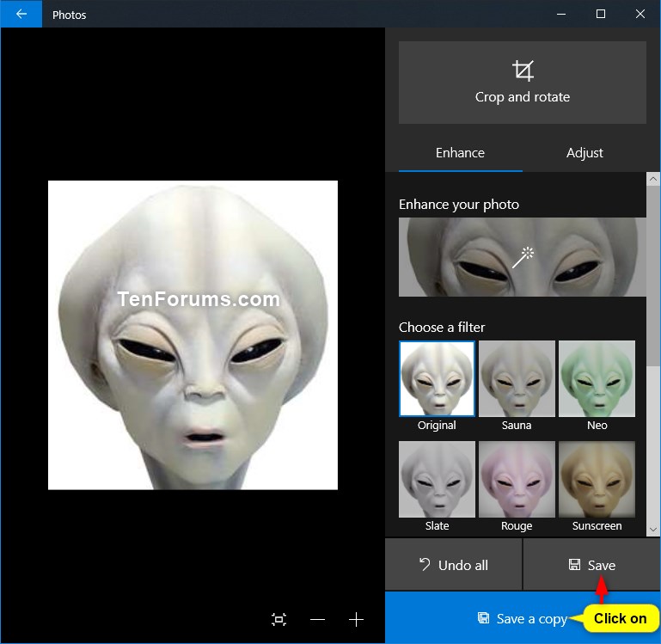Apply the Sauna filter
Image resolution: width=661 pixels, height=644 pixels.
click(517, 378)
